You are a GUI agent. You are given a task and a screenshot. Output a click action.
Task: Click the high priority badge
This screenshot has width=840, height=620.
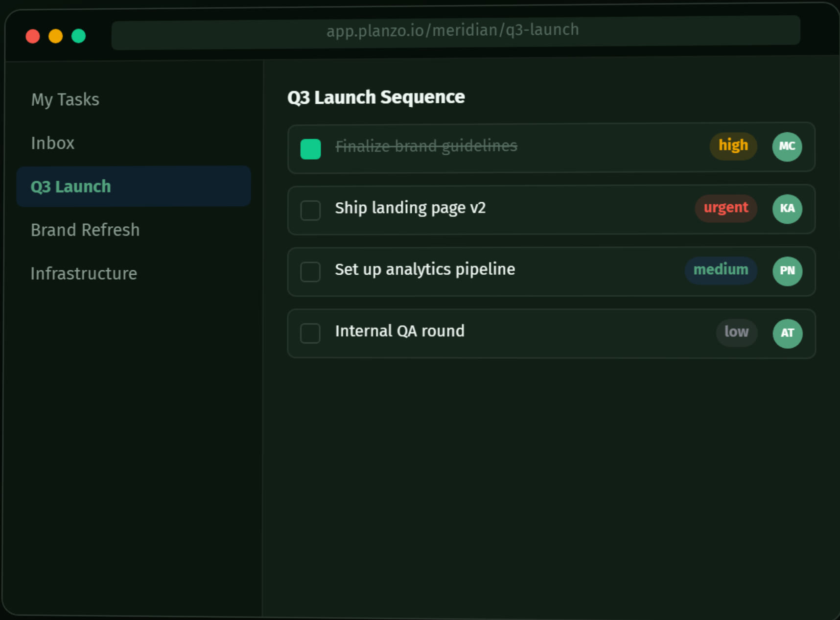pos(733,146)
